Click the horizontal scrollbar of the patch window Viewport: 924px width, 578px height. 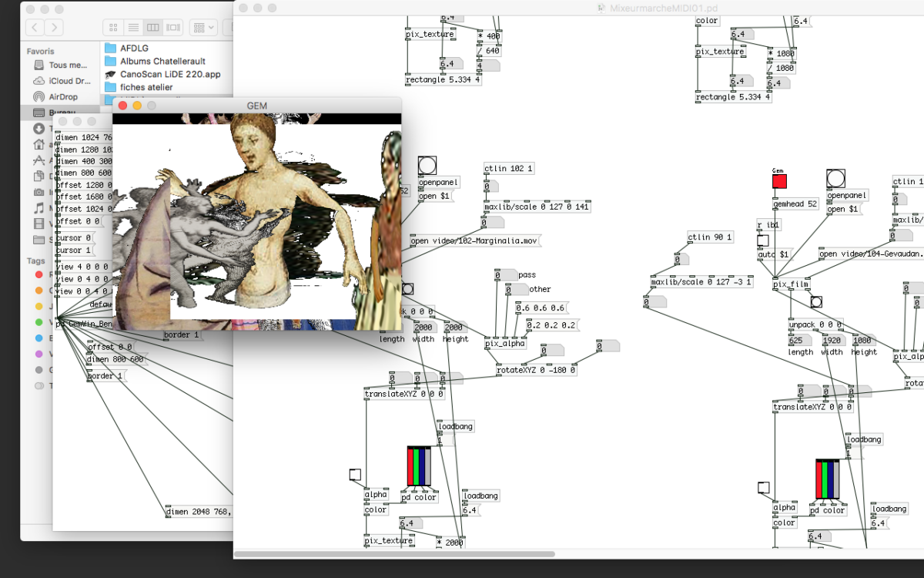point(394,554)
